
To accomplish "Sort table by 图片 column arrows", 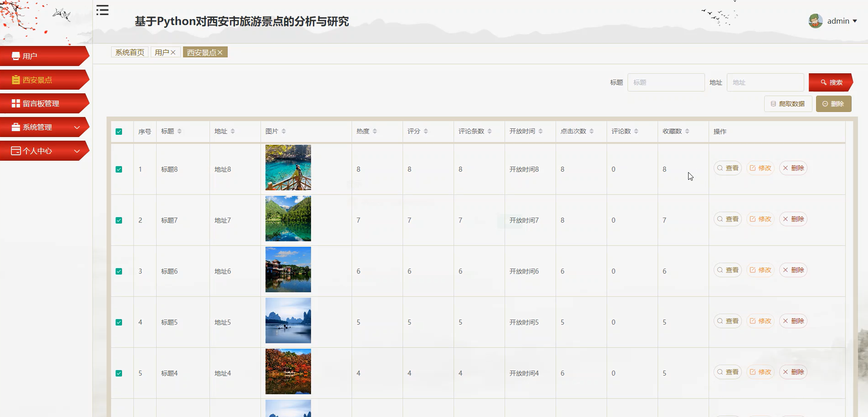I will (x=284, y=131).
